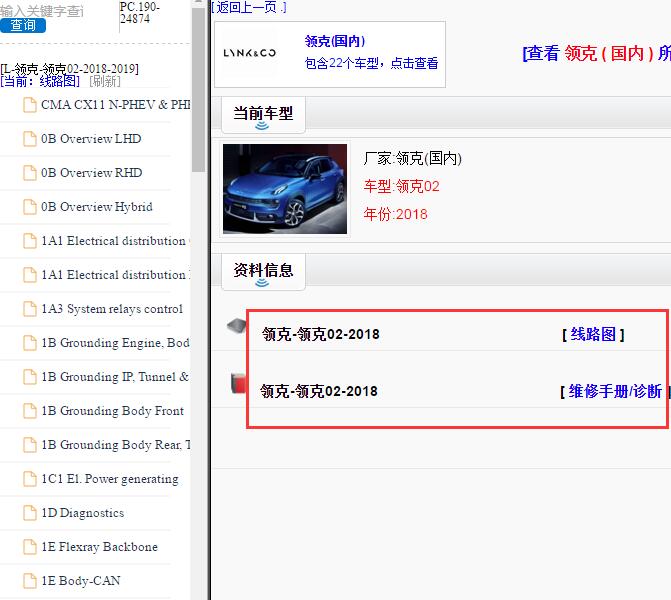Click the document icon for 1B Grounding Engine

(x=30, y=343)
